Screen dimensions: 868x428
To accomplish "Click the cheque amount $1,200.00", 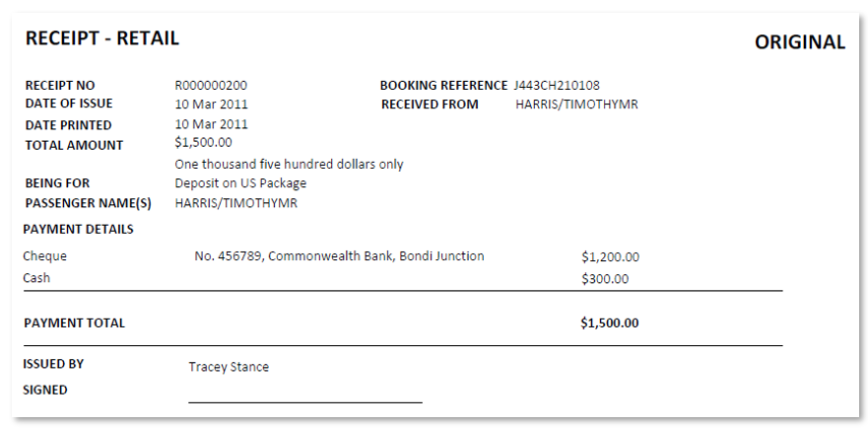I will (x=610, y=256).
